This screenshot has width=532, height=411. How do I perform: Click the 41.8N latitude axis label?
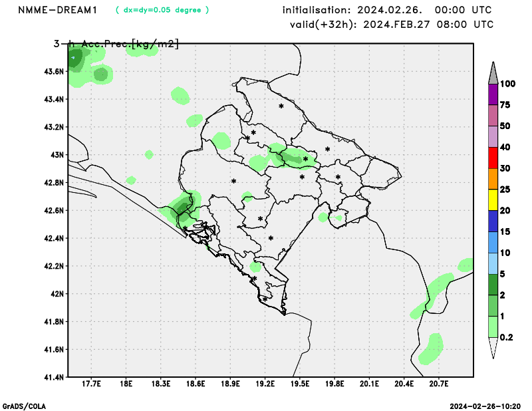coord(54,322)
